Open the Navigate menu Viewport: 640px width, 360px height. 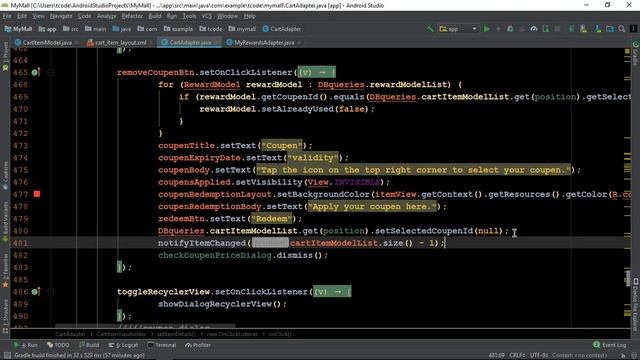coord(61,16)
